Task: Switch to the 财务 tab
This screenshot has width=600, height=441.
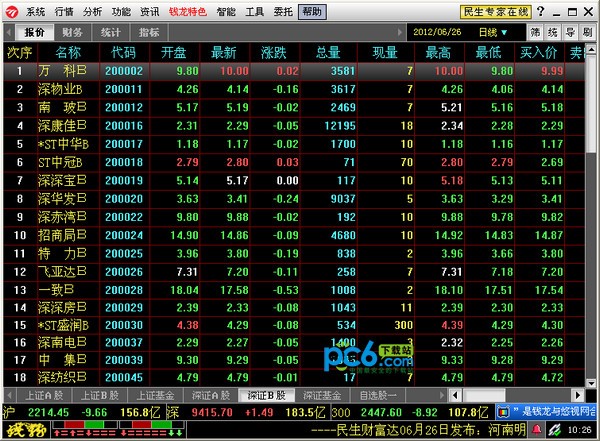Action: 72,33
